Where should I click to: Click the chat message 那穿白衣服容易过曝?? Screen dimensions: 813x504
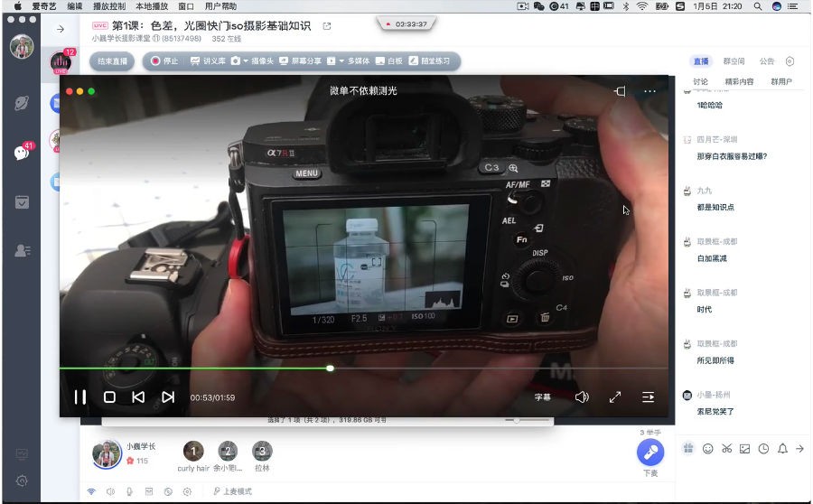tap(732, 156)
